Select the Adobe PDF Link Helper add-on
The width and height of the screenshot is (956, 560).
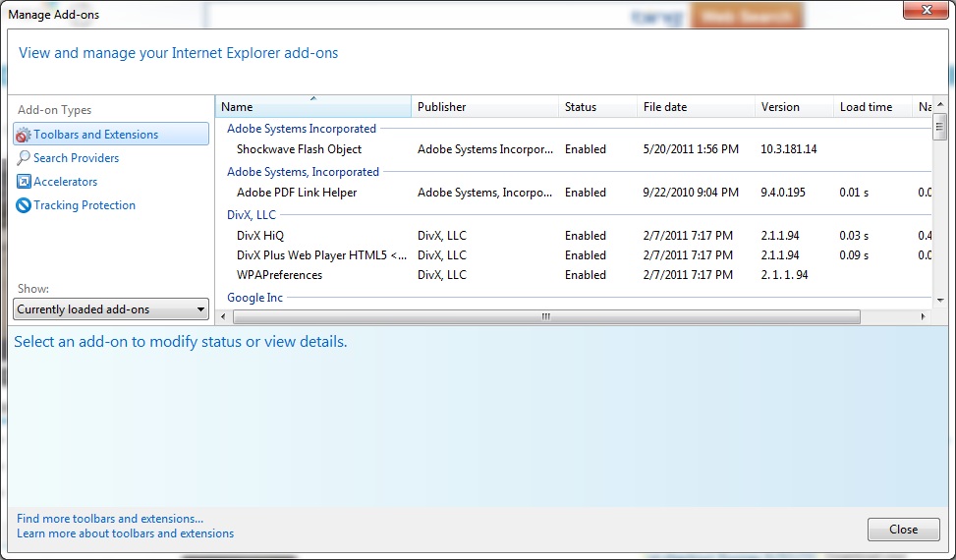click(x=297, y=193)
